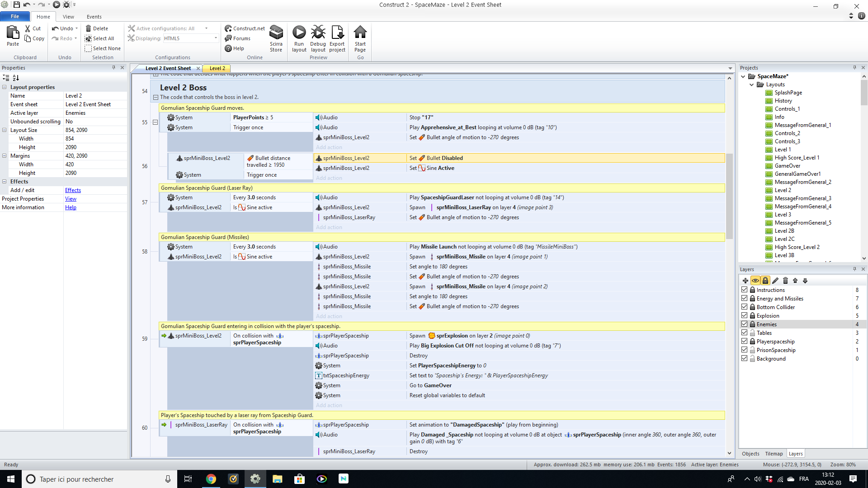Click the Construct.net online icon
Image resolution: width=868 pixels, height=488 pixels.
tap(228, 28)
